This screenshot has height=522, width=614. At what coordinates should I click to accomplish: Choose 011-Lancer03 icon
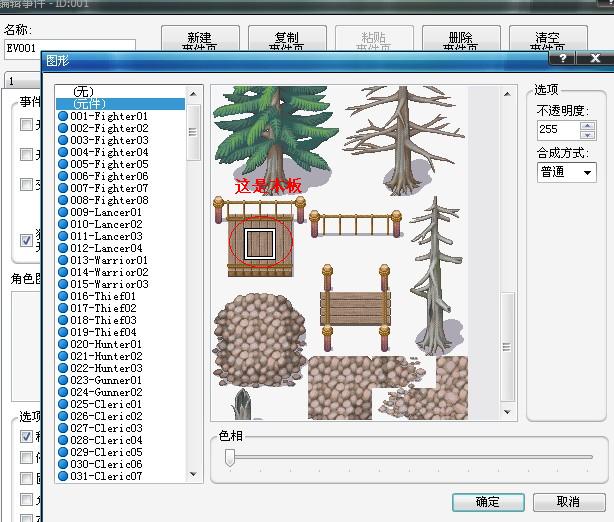(63, 236)
